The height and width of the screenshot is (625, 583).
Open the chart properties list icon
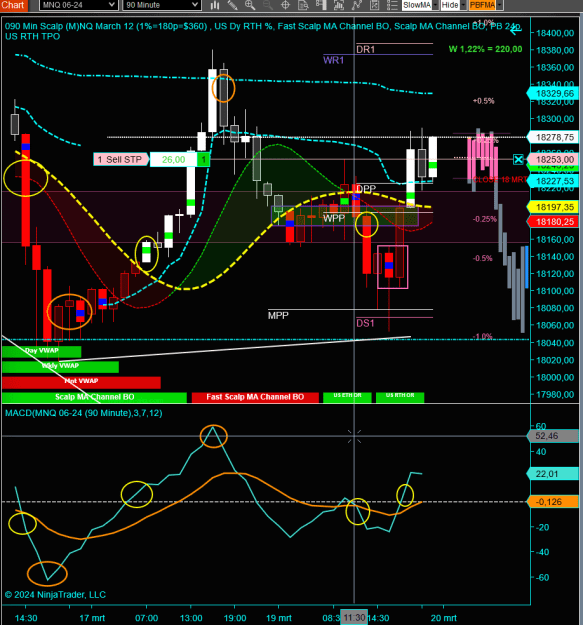click(x=392, y=5)
